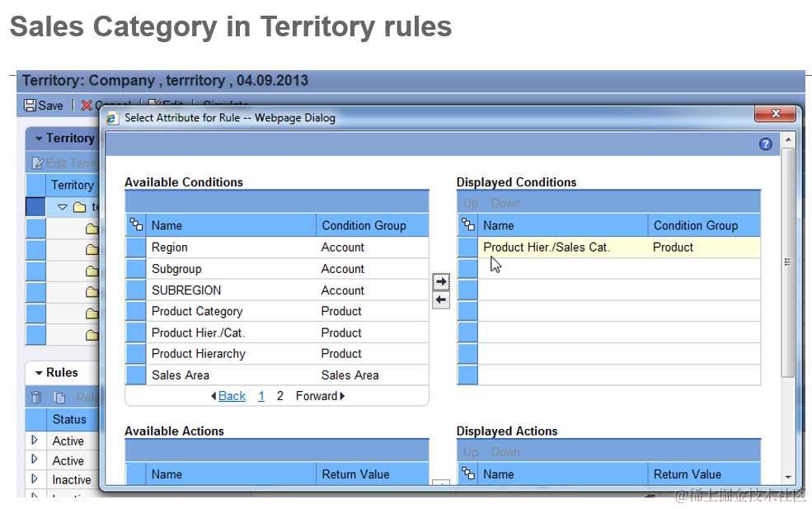This screenshot has width=812, height=509.
Task: Collapse the Rules panel
Action: (39, 373)
